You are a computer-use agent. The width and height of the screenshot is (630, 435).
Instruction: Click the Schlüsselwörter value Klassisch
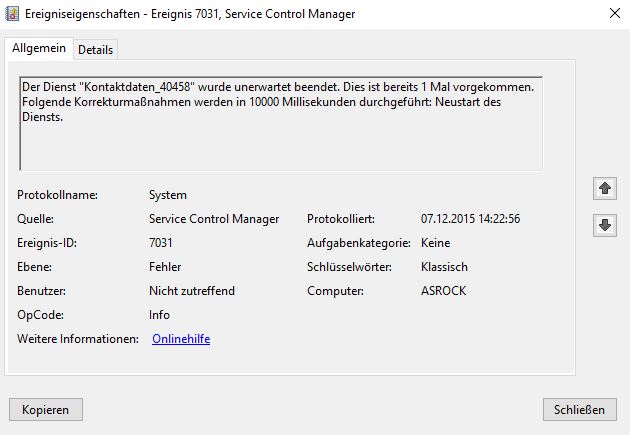pos(445,267)
